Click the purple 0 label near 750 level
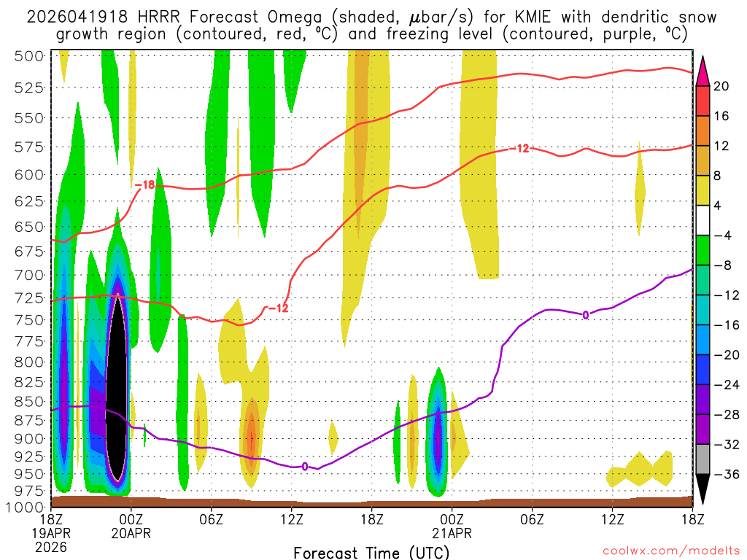 coord(586,315)
